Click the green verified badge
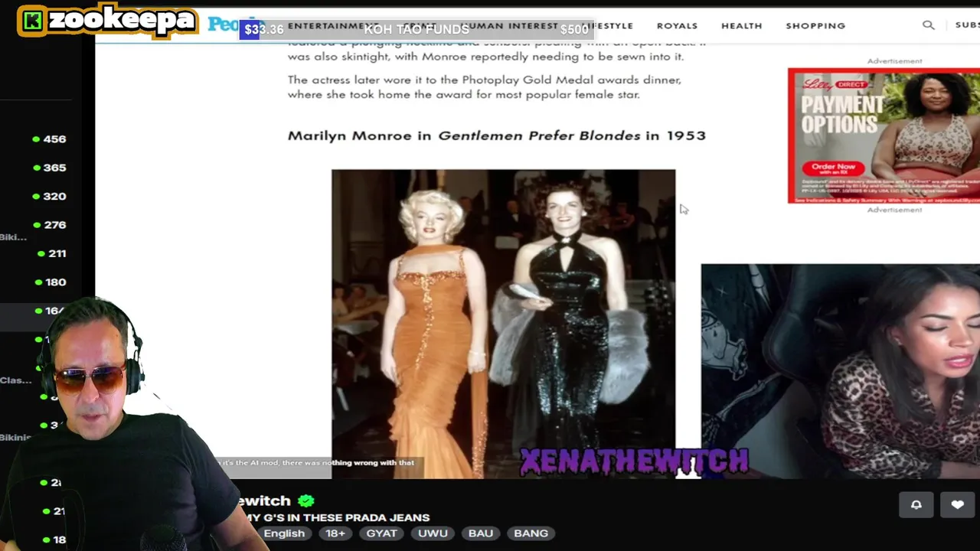 tap(306, 500)
